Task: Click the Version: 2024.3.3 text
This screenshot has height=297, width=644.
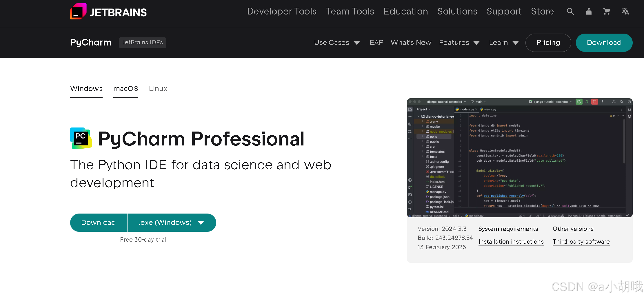Action: pos(442,229)
